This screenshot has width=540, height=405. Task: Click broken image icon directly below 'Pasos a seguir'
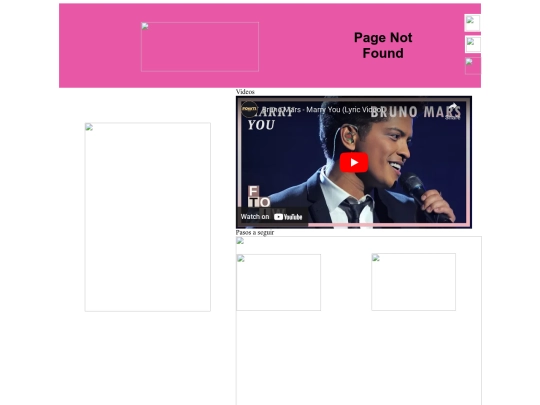coord(240,241)
